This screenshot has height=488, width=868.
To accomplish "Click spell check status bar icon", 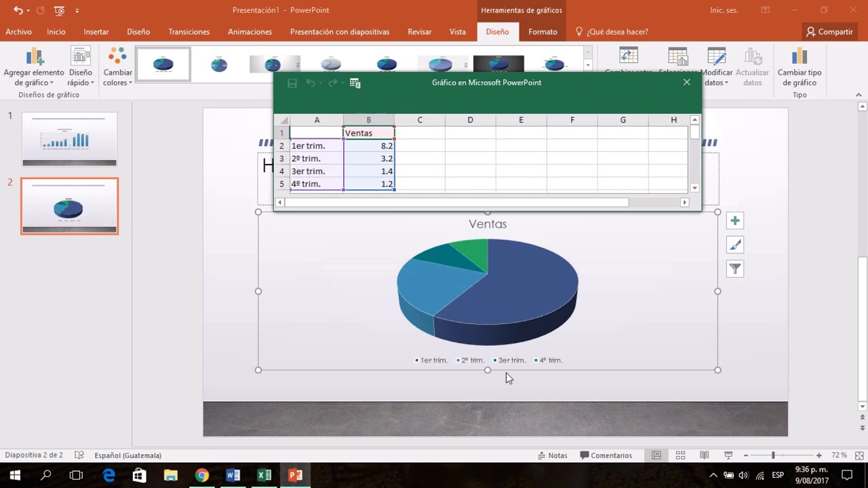I will point(79,455).
